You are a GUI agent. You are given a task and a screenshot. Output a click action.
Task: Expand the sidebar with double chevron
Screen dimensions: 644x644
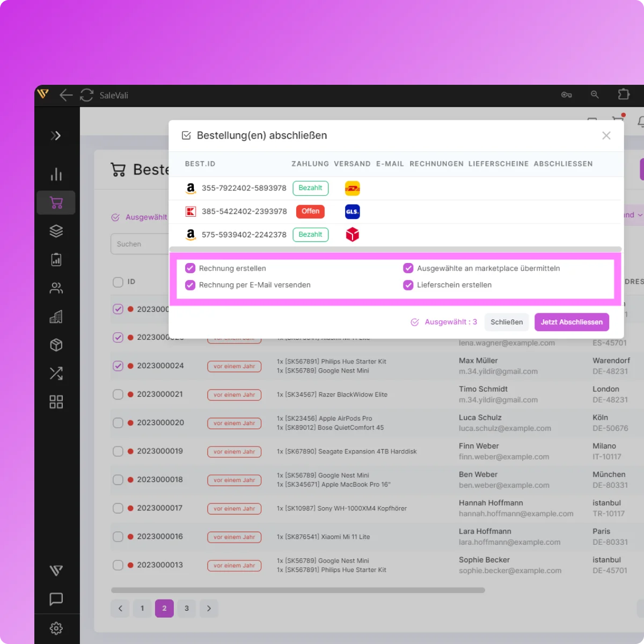(56, 136)
